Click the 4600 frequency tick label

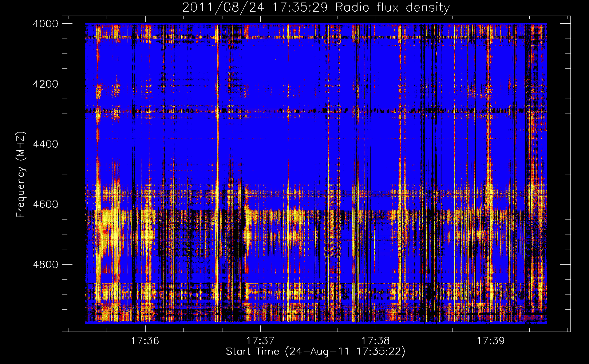(x=46, y=204)
